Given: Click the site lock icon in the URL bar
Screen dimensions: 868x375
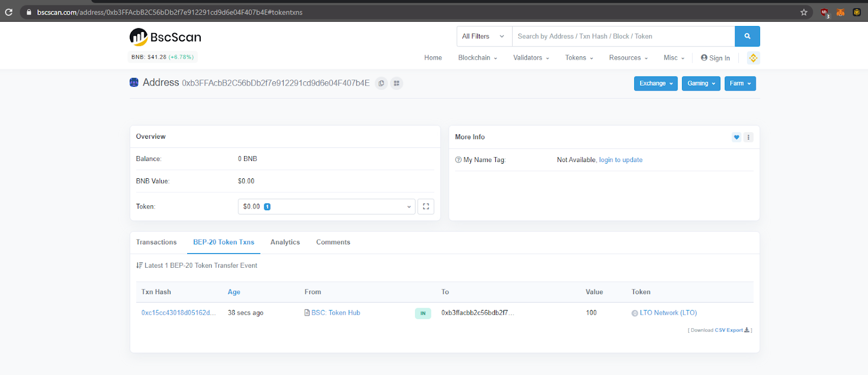Looking at the screenshot, I should click(x=29, y=12).
